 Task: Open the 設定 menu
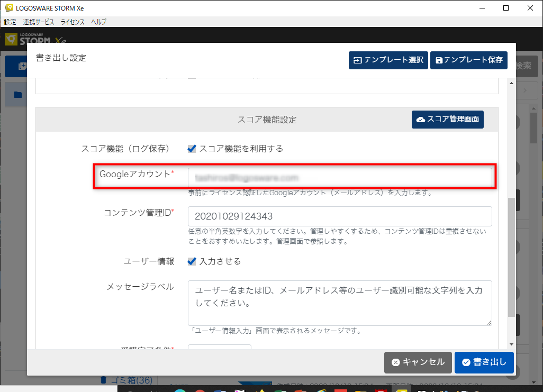10,22
